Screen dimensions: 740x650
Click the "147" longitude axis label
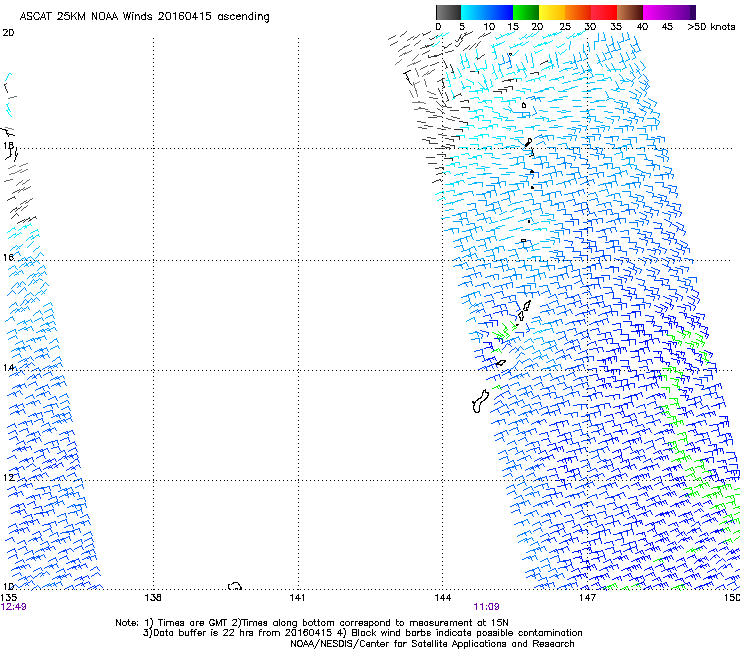(x=587, y=598)
